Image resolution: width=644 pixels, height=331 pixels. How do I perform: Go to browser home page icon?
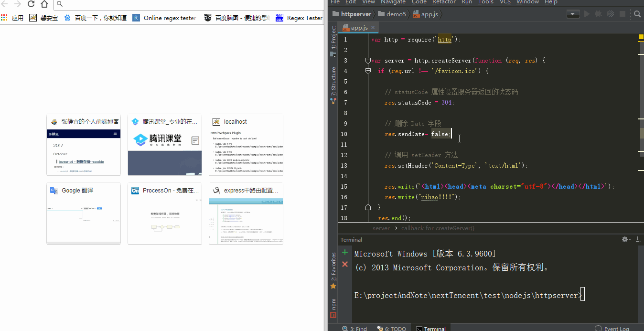44,4
